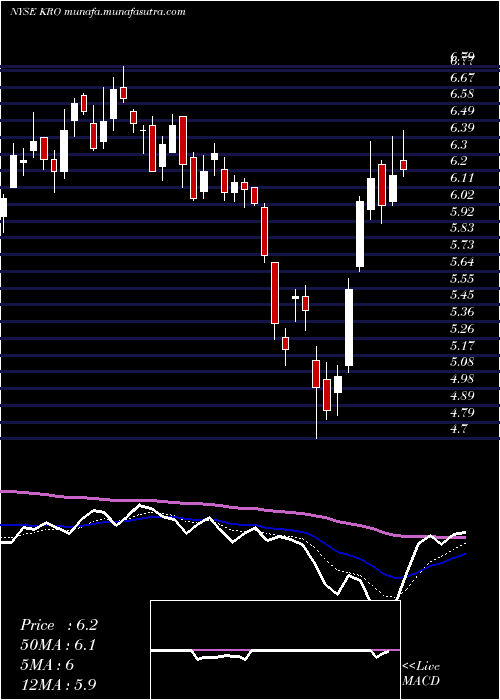Click the tall white candle rising to 5.92
The height and width of the screenshot is (700, 500).
pyautogui.click(x=360, y=234)
